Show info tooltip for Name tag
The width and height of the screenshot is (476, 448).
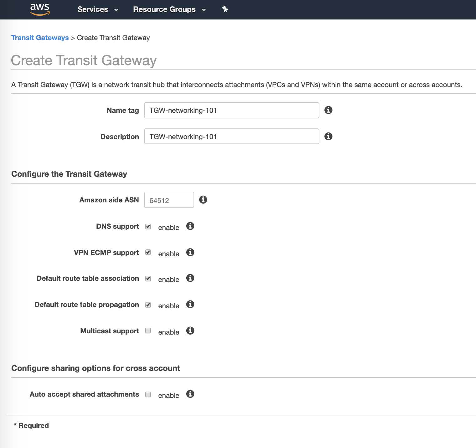[x=328, y=110]
